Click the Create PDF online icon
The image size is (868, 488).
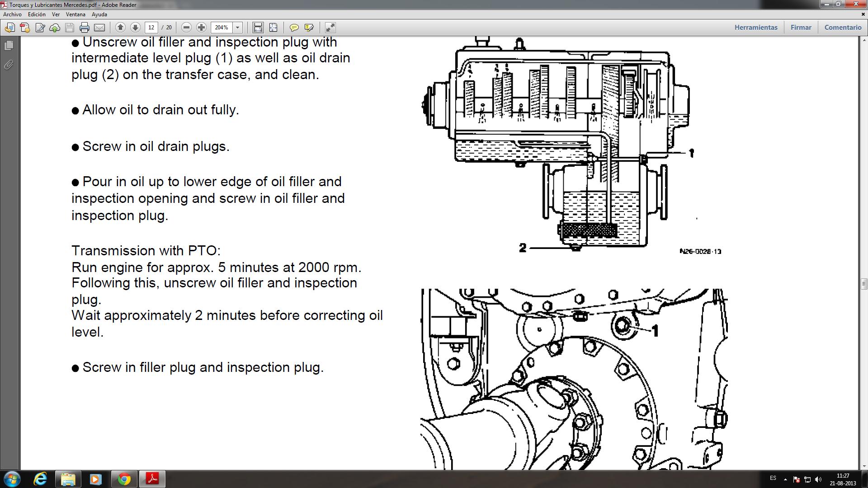click(x=9, y=28)
